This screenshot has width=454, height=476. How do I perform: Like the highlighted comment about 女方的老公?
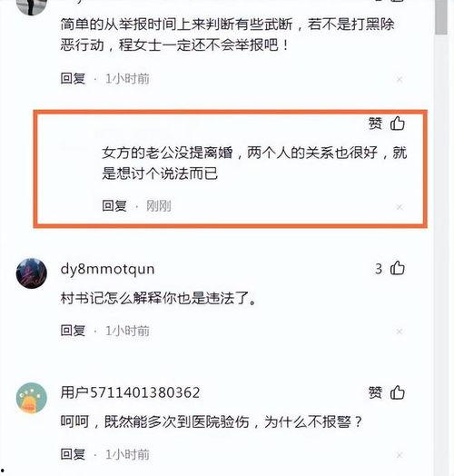point(398,124)
